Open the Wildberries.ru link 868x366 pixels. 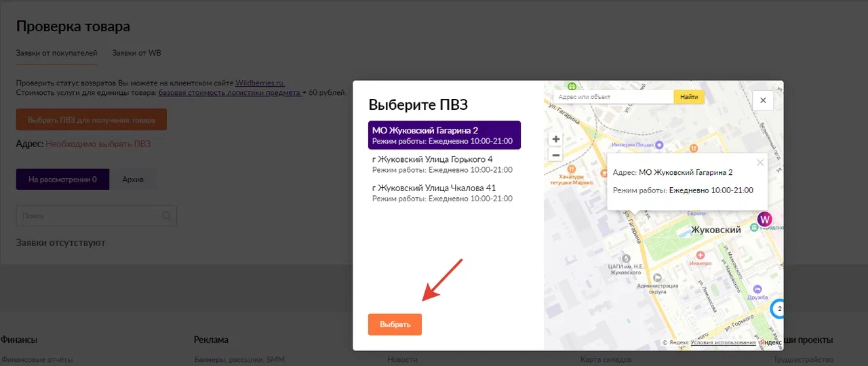pos(260,83)
